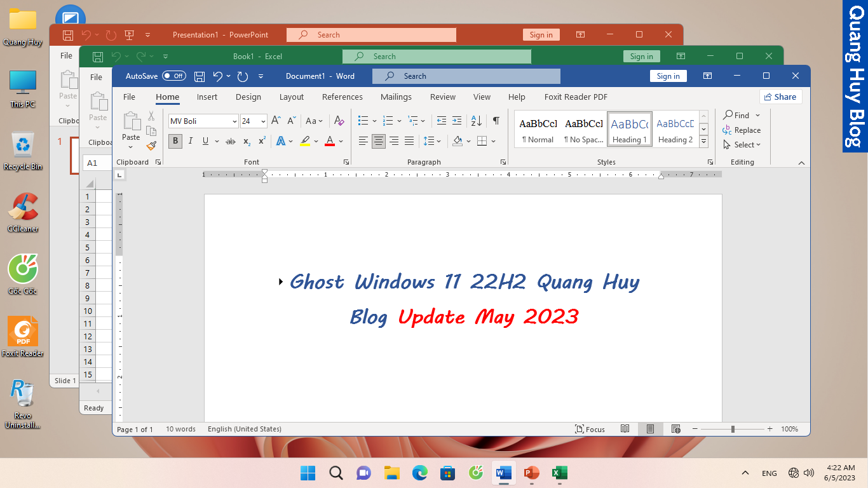The height and width of the screenshot is (488, 868).
Task: Click the Decrease Indent icon
Action: tap(441, 121)
